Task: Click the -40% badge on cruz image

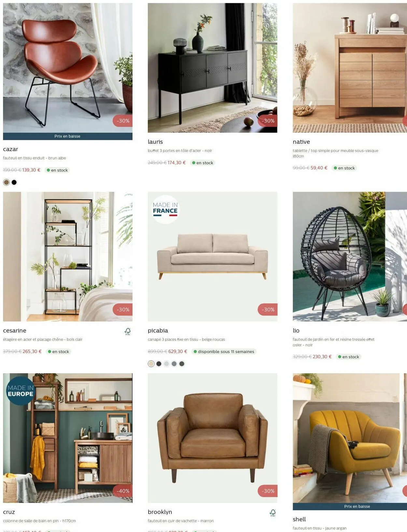Action: 123,491
